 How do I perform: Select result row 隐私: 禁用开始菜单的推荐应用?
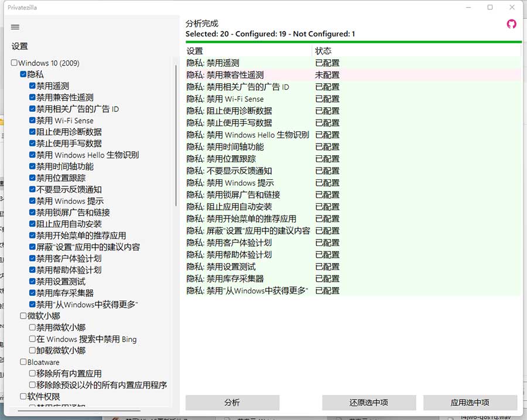[353, 219]
